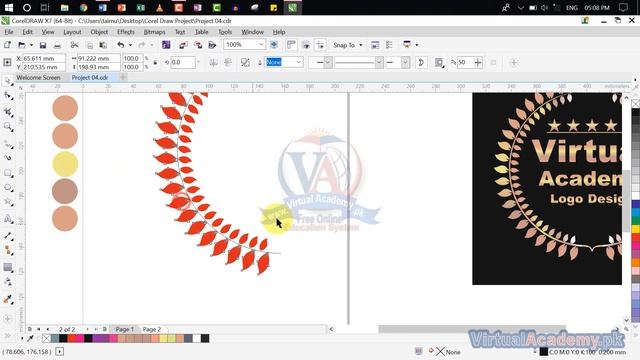
Task: Select the Rectangle tool
Action: pyautogui.click(x=7, y=173)
